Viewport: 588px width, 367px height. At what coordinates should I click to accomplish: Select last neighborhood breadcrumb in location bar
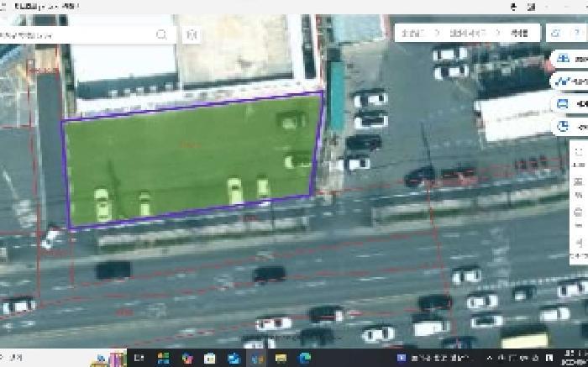point(520,33)
